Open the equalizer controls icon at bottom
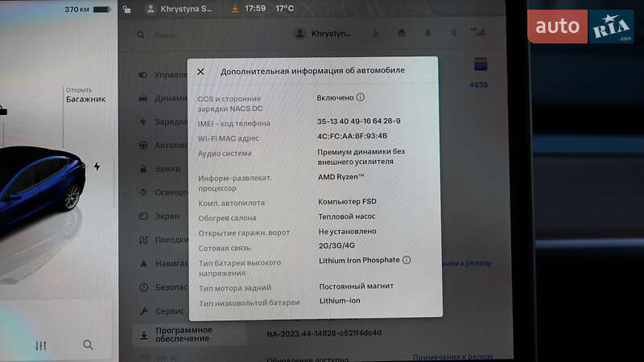 coord(41,346)
